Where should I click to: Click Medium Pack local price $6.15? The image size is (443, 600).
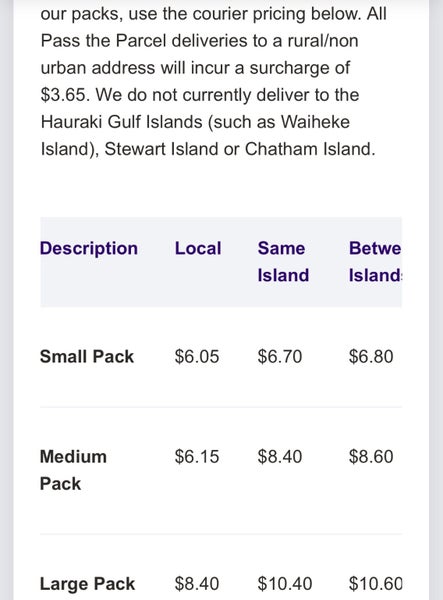[x=197, y=457]
